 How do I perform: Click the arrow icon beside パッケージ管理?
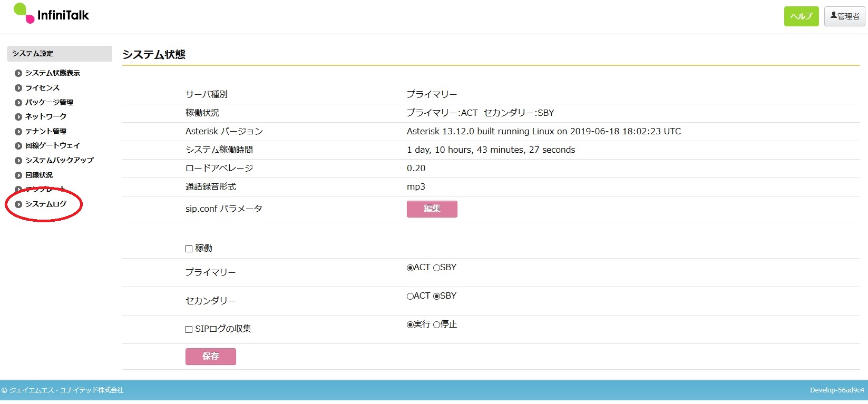tap(18, 103)
